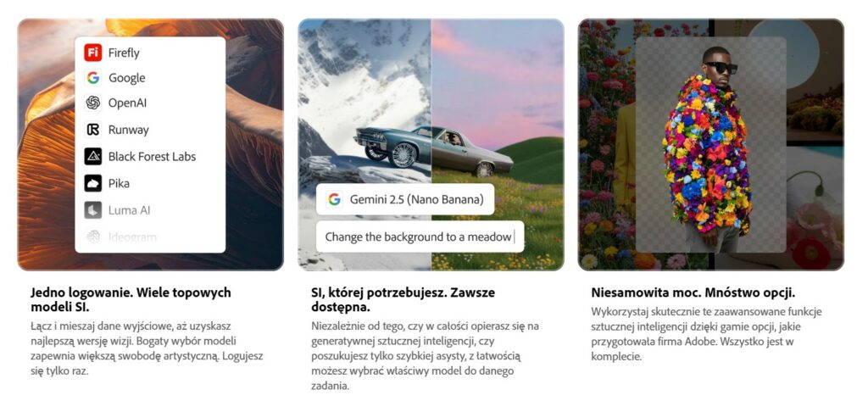
Task: Choose Black Forest Labs model entry
Action: [150, 156]
